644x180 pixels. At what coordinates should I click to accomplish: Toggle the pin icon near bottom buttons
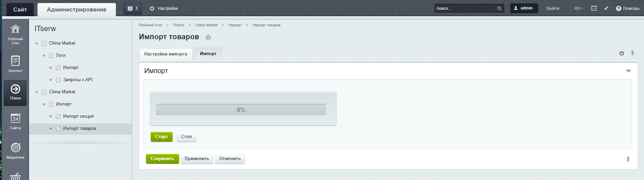pos(628,159)
